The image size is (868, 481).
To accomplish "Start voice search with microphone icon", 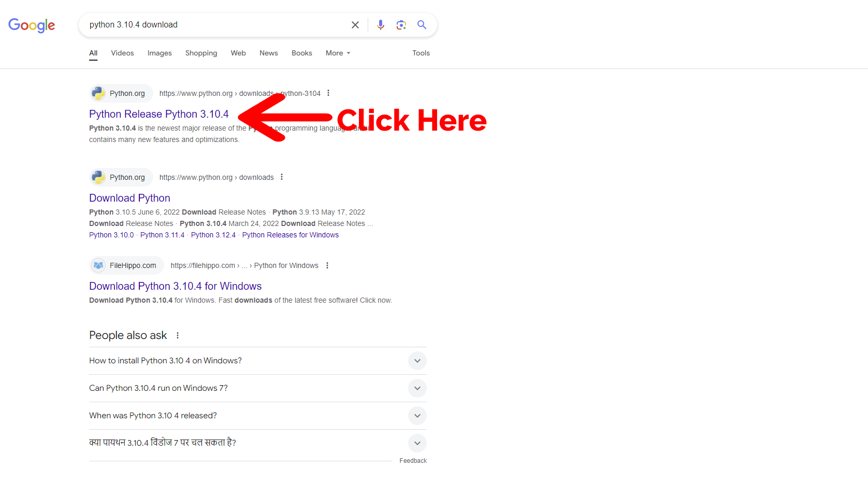I will click(381, 25).
